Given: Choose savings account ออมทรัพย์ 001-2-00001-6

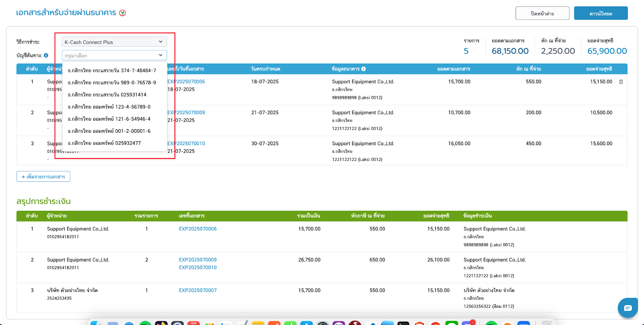Looking at the screenshot, I should point(109,131).
